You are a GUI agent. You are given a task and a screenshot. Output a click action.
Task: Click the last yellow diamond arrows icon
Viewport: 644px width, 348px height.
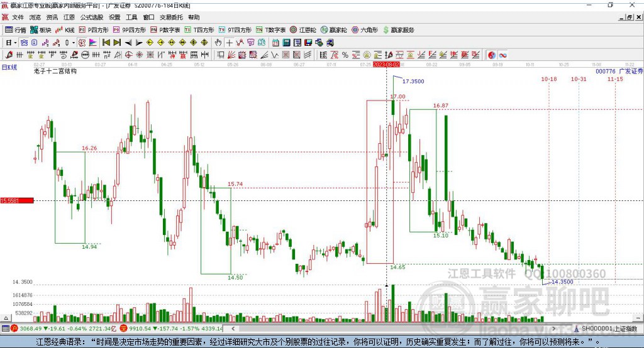(x=204, y=43)
